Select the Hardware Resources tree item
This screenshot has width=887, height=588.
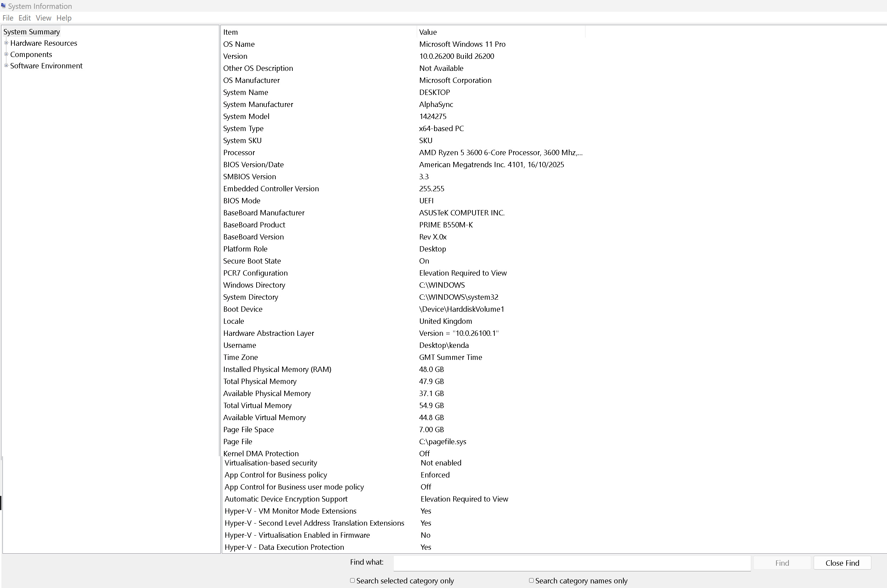44,43
